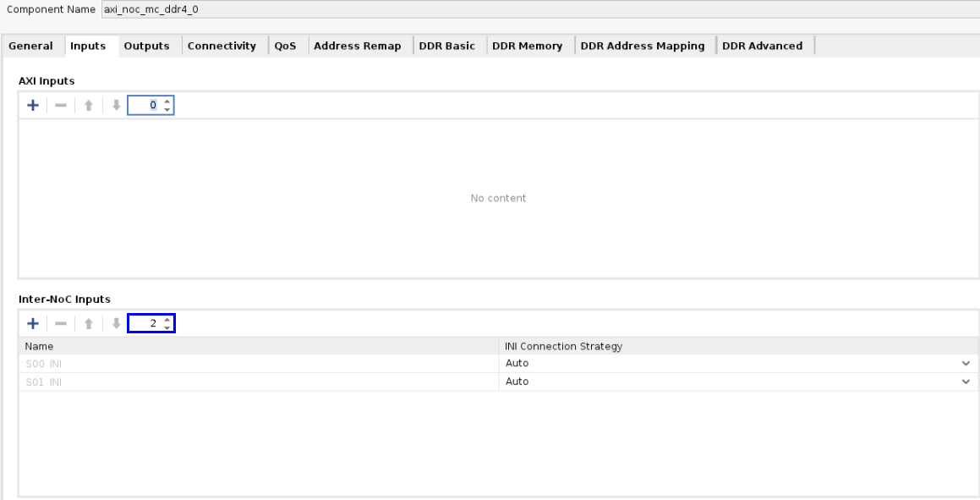Switch to the General tab
980x500 pixels.
[x=30, y=46]
